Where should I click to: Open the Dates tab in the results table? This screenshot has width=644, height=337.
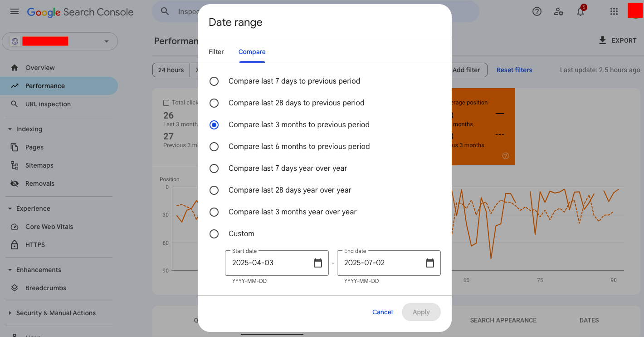[x=589, y=320]
